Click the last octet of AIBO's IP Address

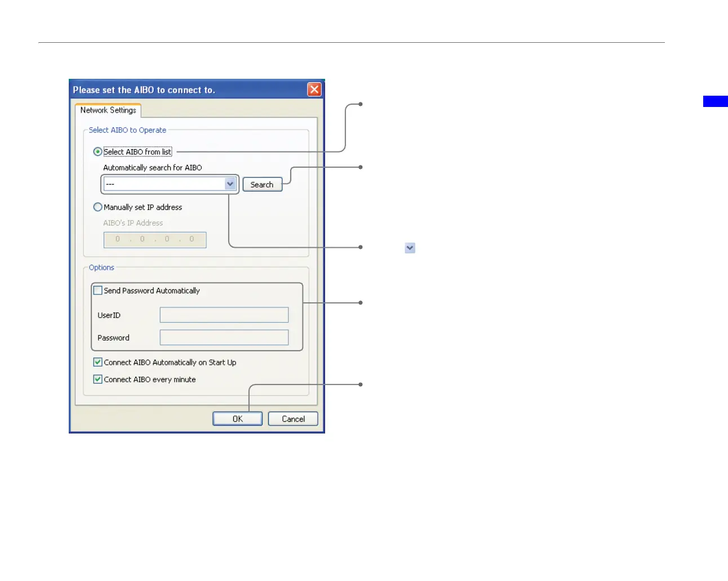pos(192,239)
